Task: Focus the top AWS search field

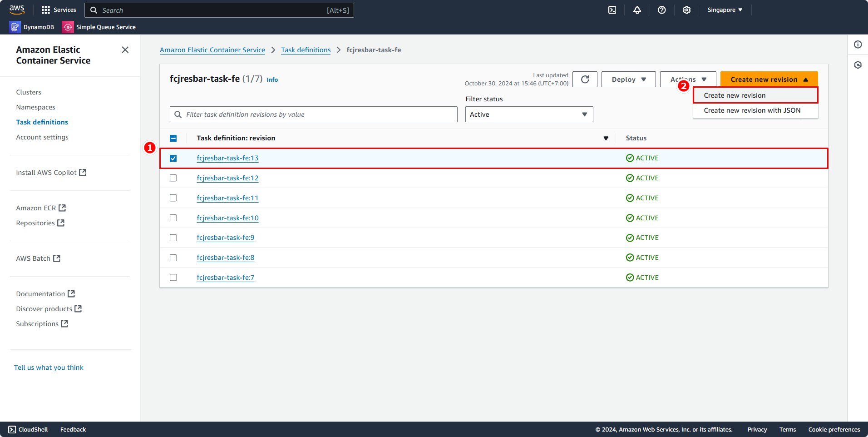Action: click(219, 10)
